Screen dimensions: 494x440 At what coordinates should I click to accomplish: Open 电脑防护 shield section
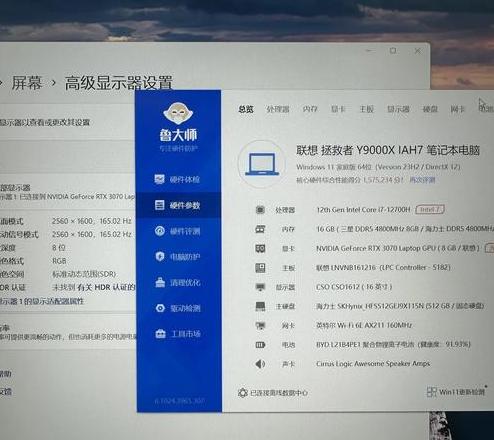tap(178, 257)
